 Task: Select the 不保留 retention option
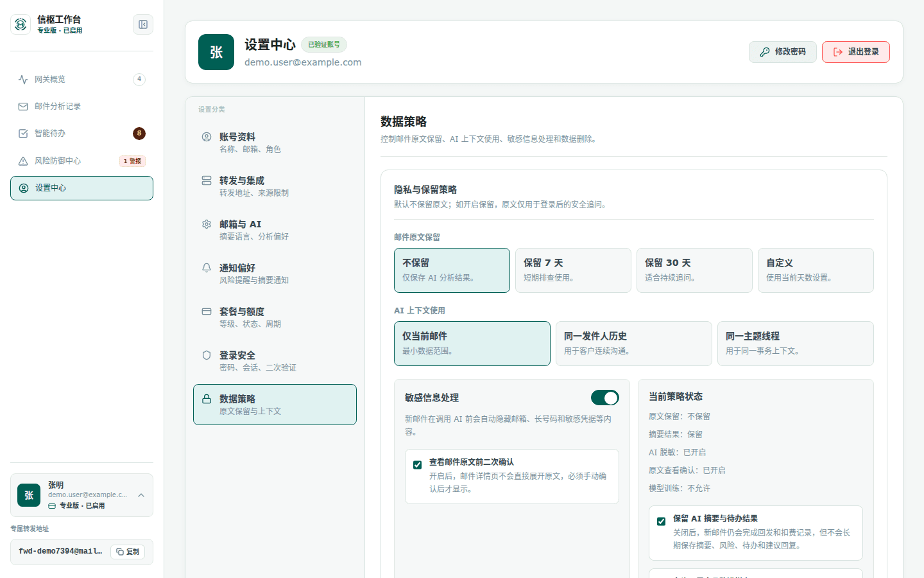[x=452, y=270]
